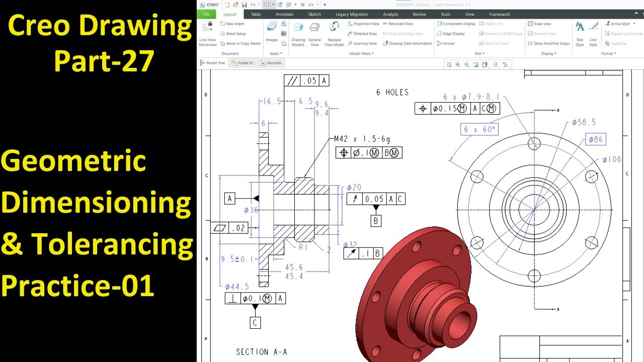Open the selection box tool dropdown arrow
This screenshot has width=644, height=362.
coord(273,5)
